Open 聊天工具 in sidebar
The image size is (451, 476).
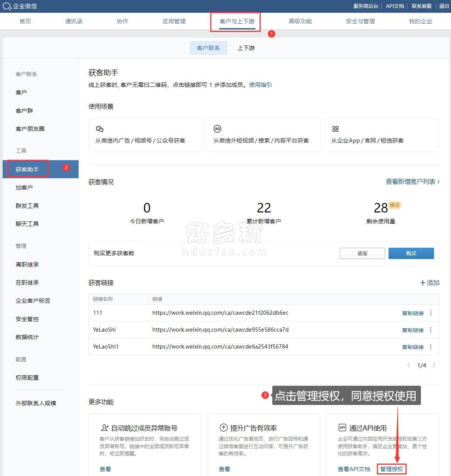click(x=27, y=224)
